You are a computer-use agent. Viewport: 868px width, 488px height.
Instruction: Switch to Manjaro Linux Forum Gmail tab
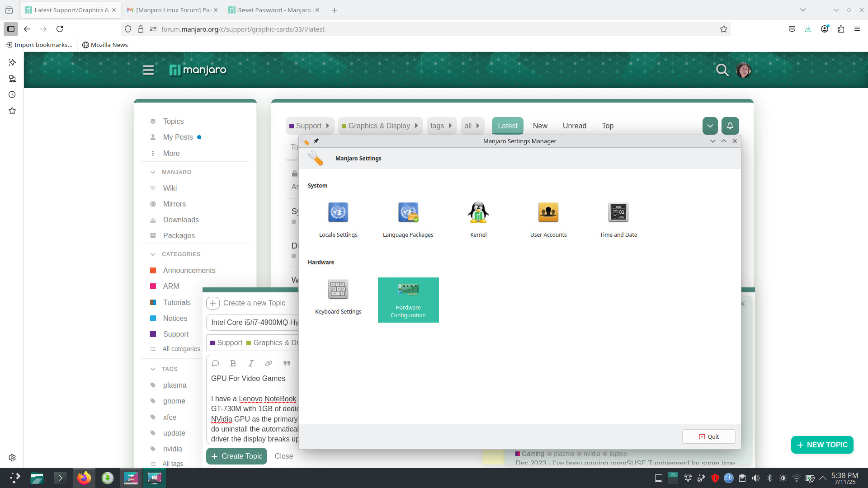(x=172, y=10)
